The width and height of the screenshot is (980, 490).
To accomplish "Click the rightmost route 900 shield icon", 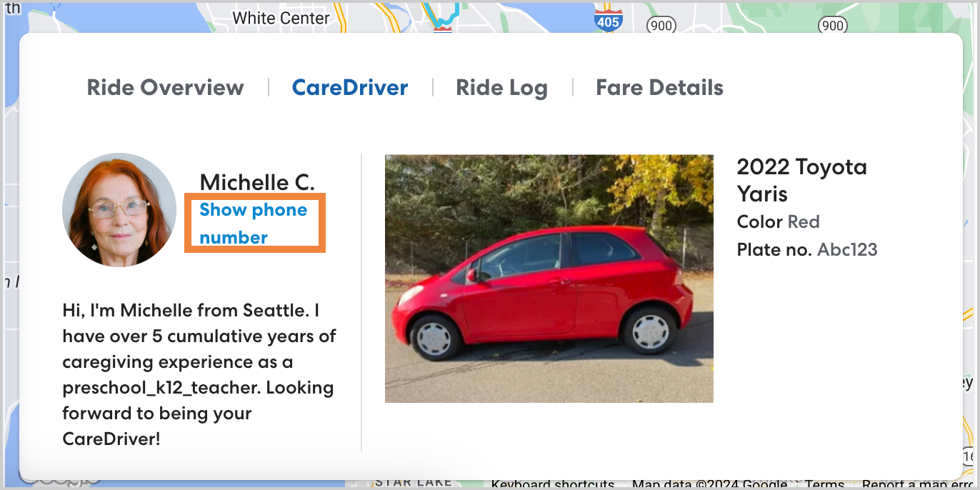I will [832, 26].
